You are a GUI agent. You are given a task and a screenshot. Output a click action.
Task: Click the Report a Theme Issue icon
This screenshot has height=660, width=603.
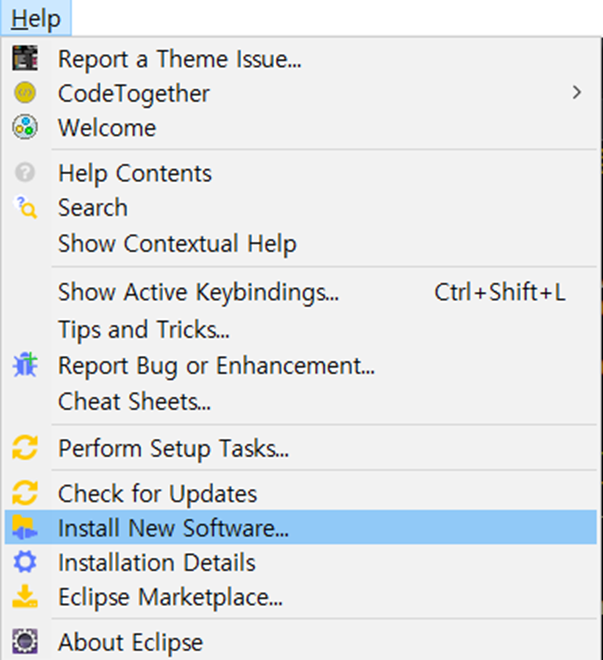coord(25,58)
